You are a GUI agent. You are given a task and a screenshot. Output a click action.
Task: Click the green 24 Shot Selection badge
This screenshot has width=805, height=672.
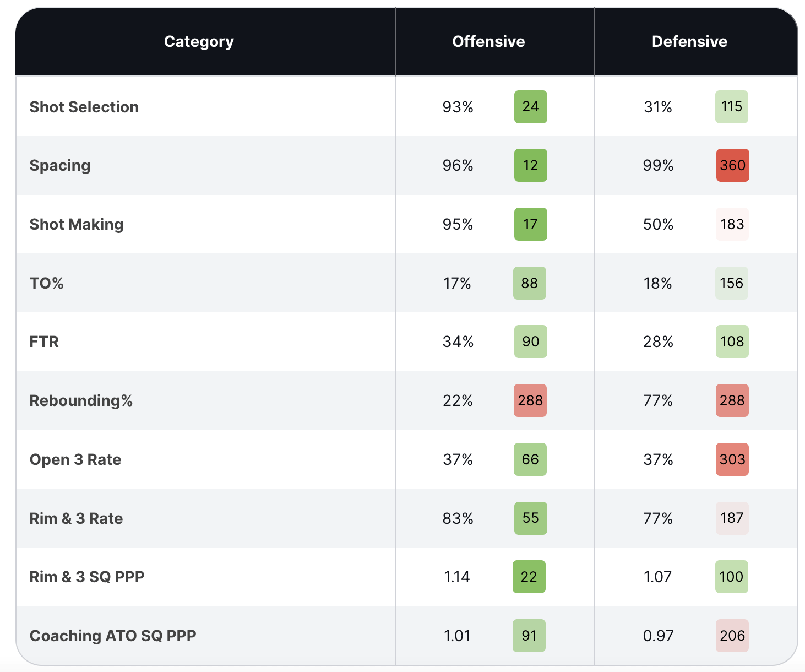(530, 107)
